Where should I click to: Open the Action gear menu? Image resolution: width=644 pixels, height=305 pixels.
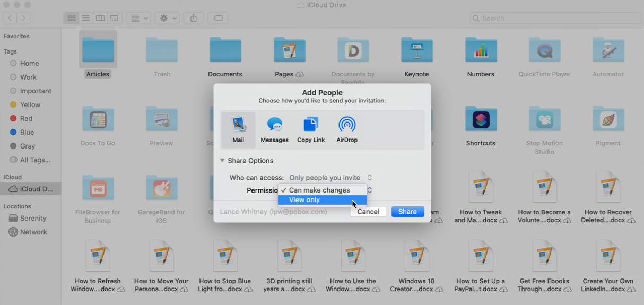(x=168, y=18)
